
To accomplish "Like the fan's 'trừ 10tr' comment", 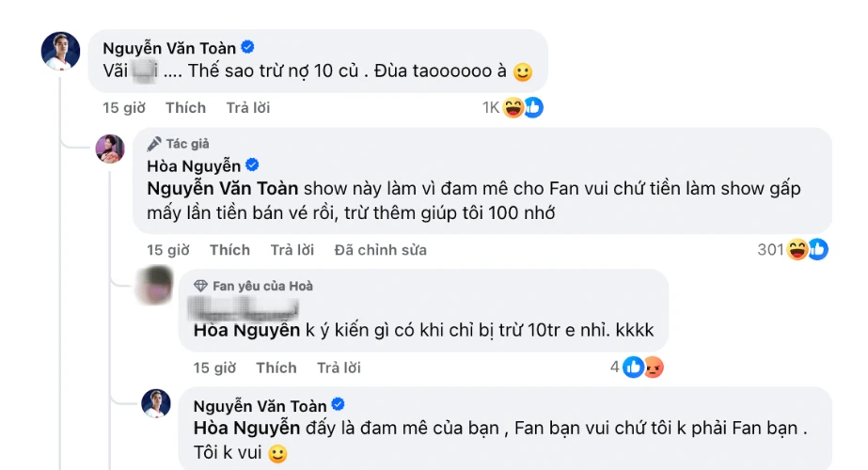I will (276, 368).
